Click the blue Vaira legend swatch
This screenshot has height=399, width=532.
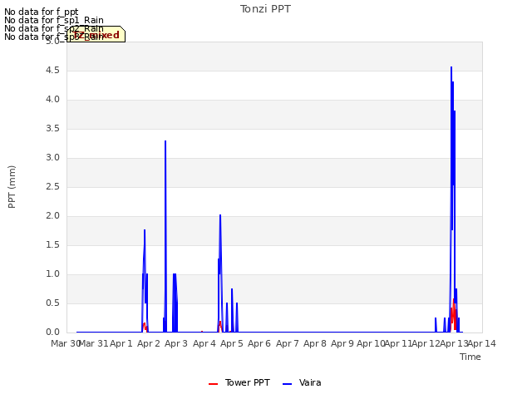coord(287,384)
